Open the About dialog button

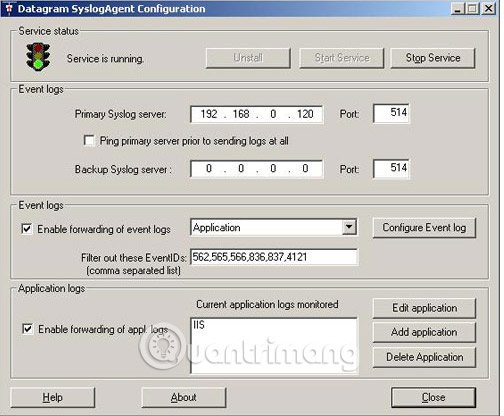click(184, 397)
